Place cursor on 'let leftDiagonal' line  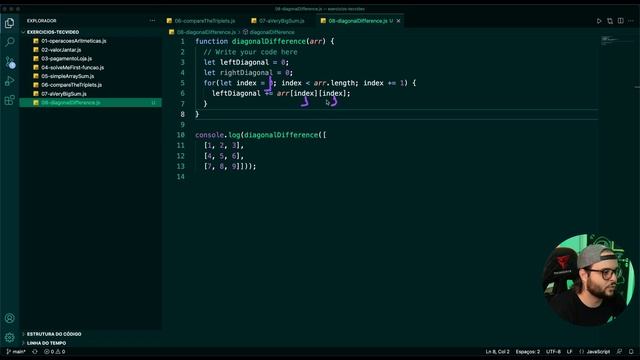[246, 62]
